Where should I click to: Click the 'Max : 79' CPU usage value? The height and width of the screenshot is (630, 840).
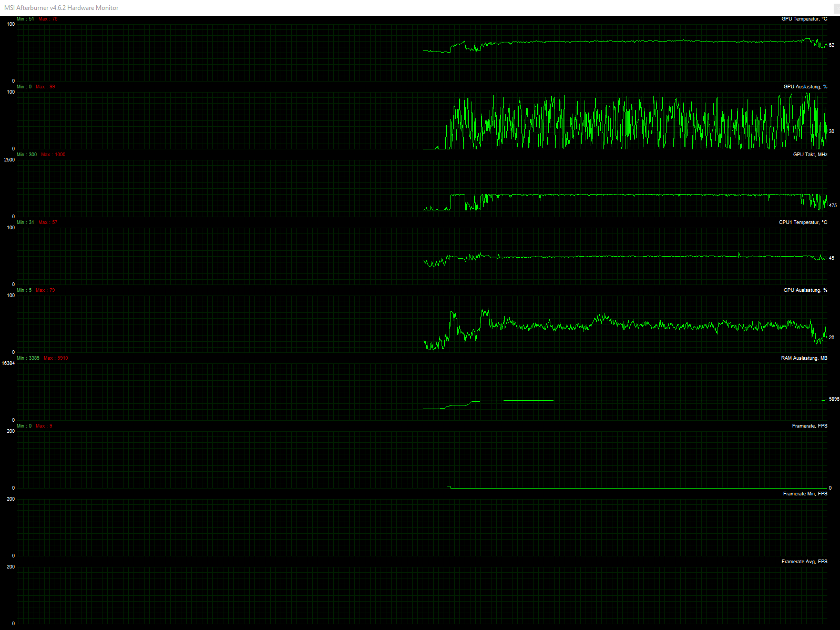(x=45, y=290)
